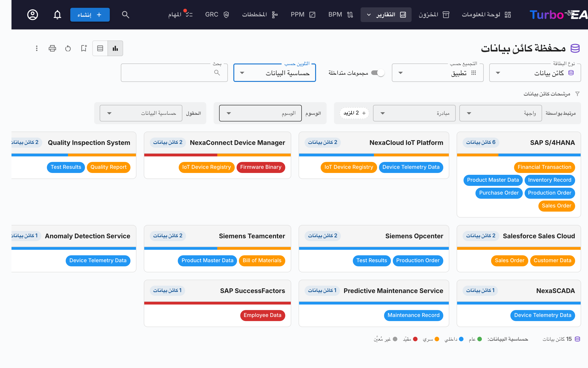Select the NexaCloud IoT Platform group header
The width and height of the screenshot is (588, 368).
pyautogui.click(x=374, y=143)
